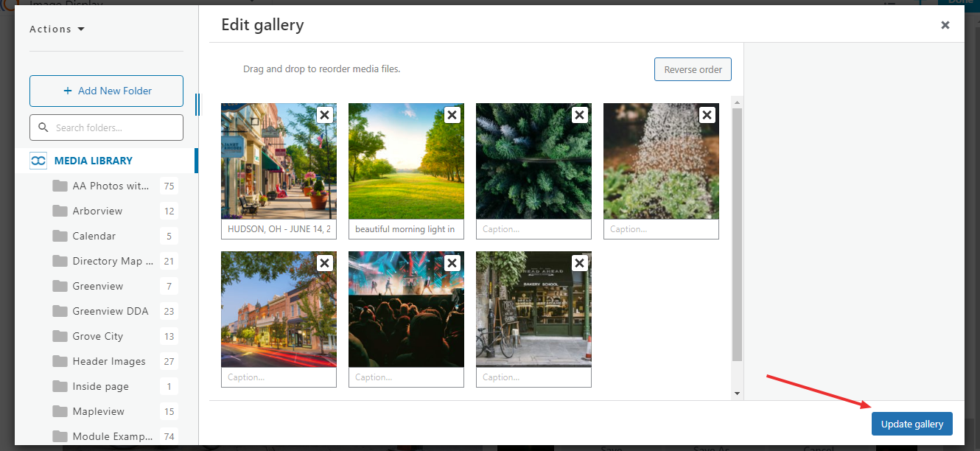This screenshot has height=451, width=980.
Task: Click the 75 count badge for AA Photos
Action: [x=169, y=186]
